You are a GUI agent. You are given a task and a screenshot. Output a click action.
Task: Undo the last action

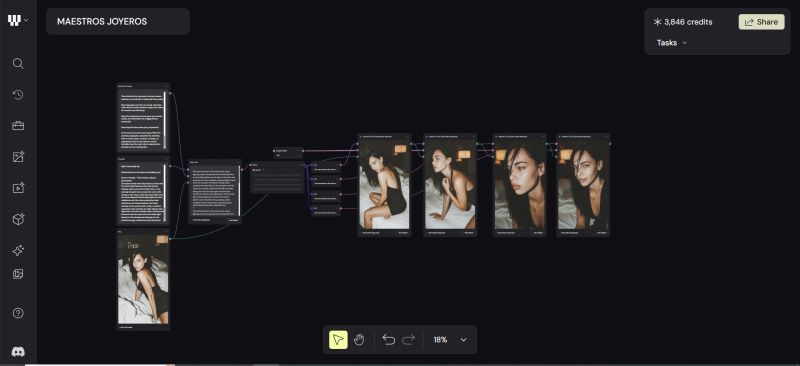tap(389, 339)
